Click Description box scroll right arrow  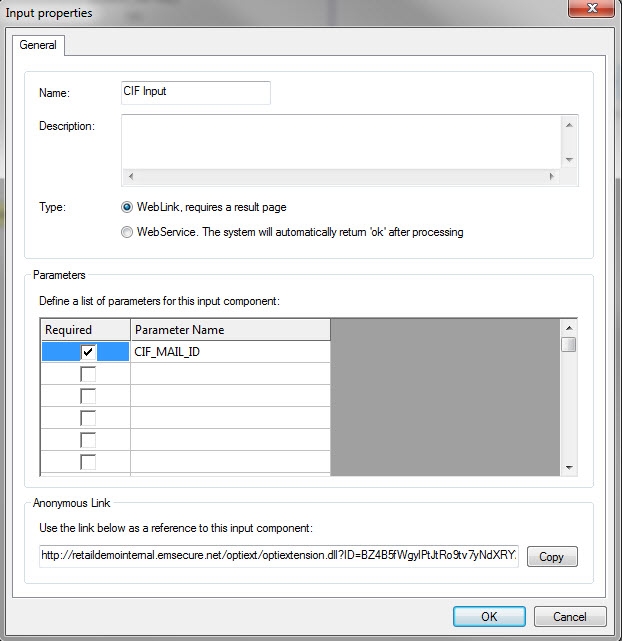tap(549, 177)
